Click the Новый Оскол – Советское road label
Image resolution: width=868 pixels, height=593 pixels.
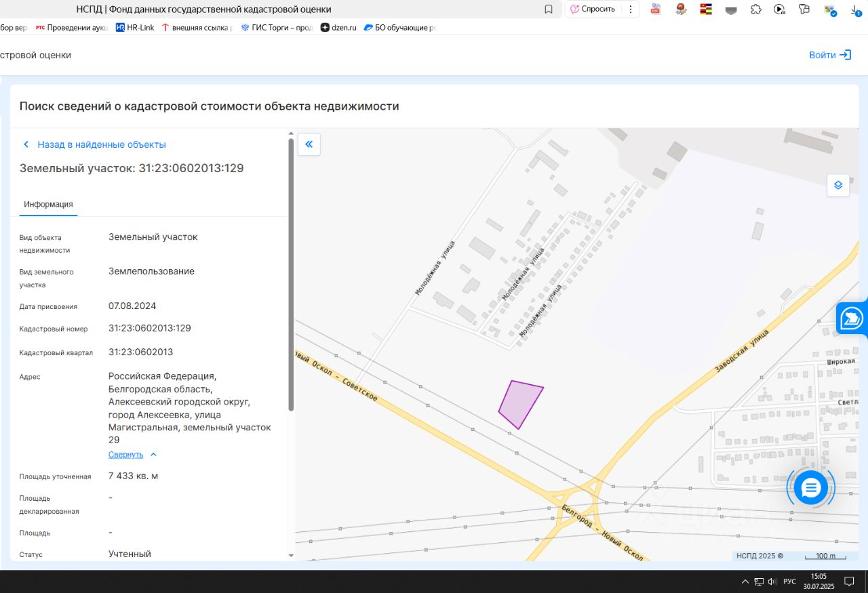coord(336,375)
